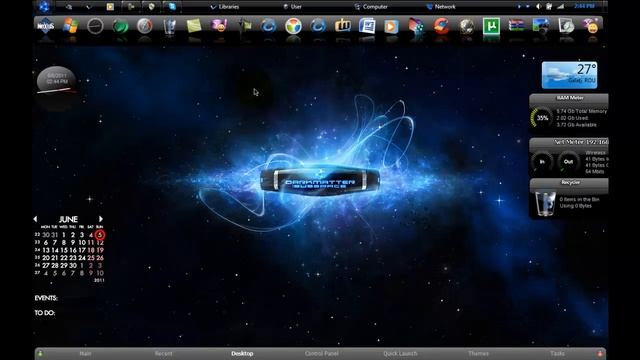Open the yellow media player taskbar icon
The image size is (640, 360).
tap(110, 7)
